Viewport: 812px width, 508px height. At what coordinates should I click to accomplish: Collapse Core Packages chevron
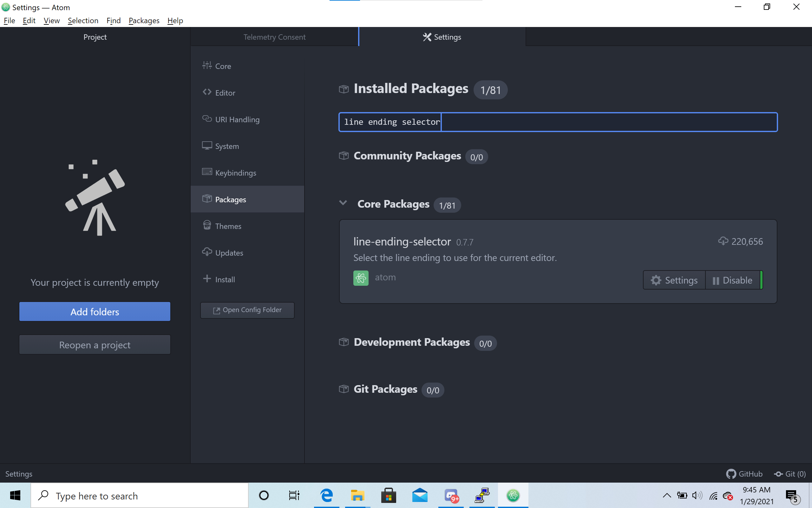tap(343, 203)
